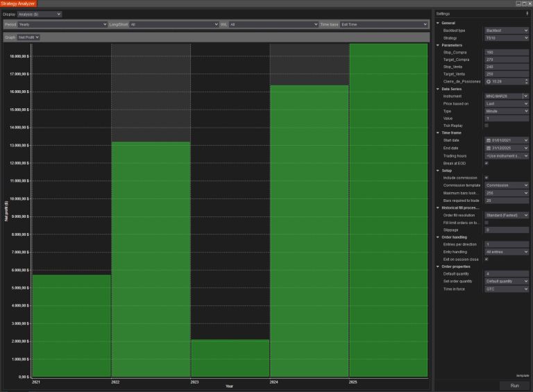This screenshot has height=392, width=533.
Task: Pin the Settings panel
Action: 527,13
